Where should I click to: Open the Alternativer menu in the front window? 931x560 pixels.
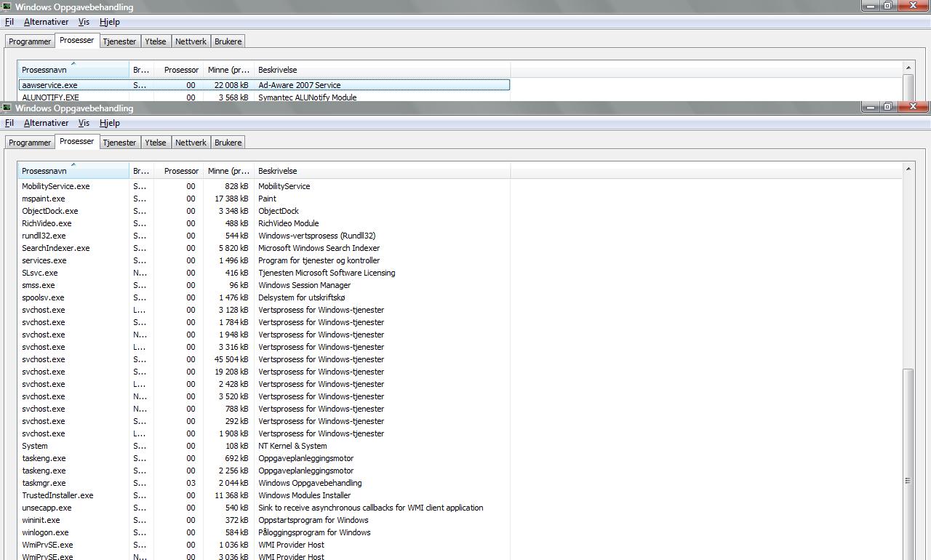[x=47, y=123]
